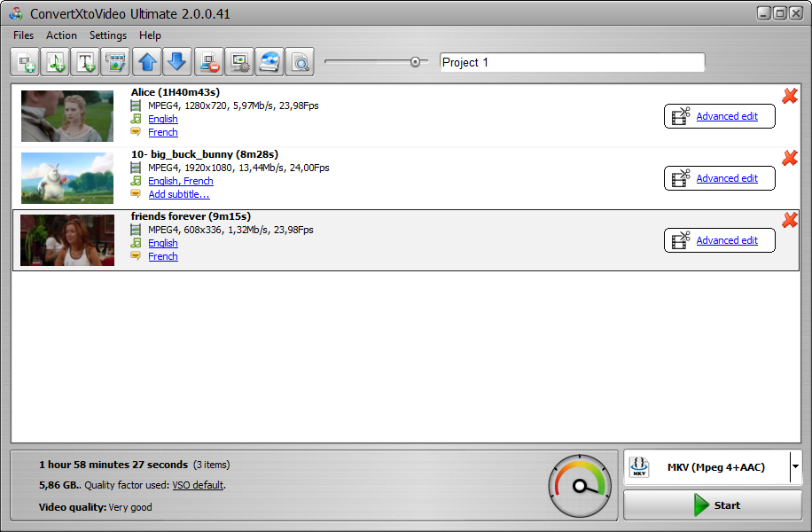Screen dimensions: 812x532
Task: Click Advanced edit for friends forever
Action: 719,239
